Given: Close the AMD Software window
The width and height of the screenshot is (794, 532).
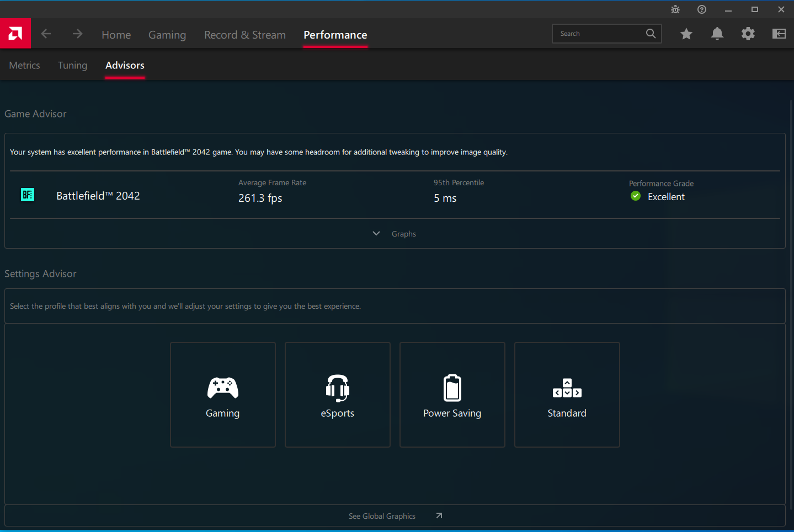Looking at the screenshot, I should pos(781,9).
